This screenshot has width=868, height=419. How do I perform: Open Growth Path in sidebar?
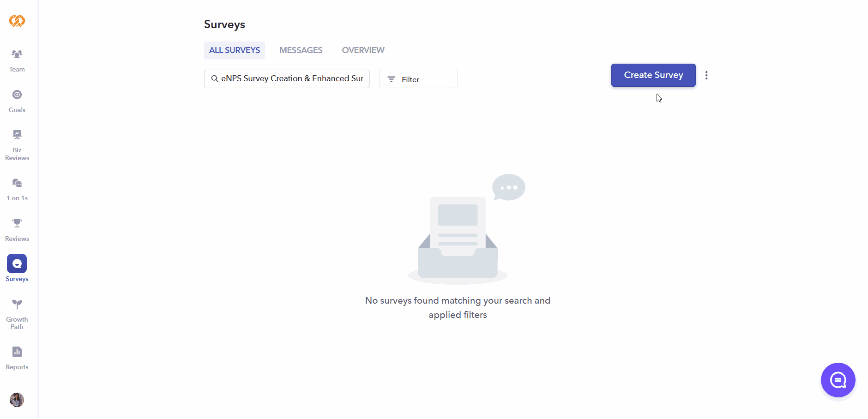[x=17, y=314]
